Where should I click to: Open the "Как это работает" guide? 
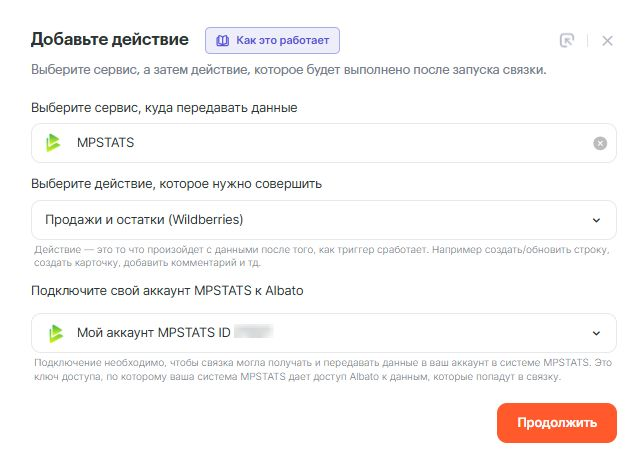click(273, 41)
